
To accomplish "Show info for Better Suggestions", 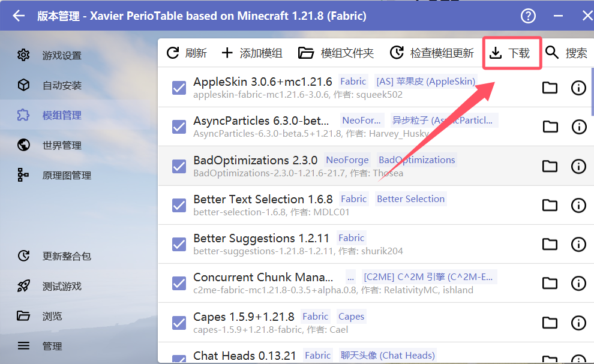I will [x=578, y=244].
